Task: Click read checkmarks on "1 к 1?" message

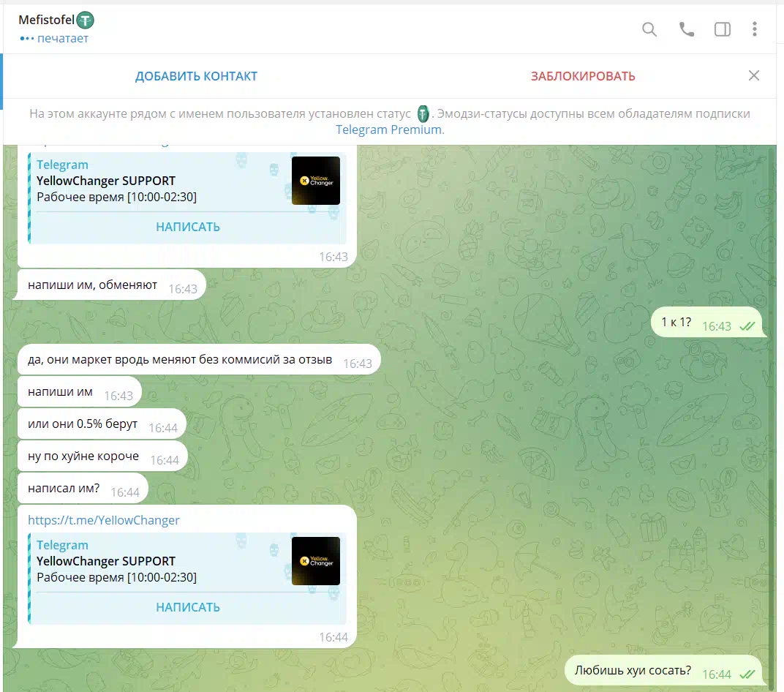Action: point(746,326)
